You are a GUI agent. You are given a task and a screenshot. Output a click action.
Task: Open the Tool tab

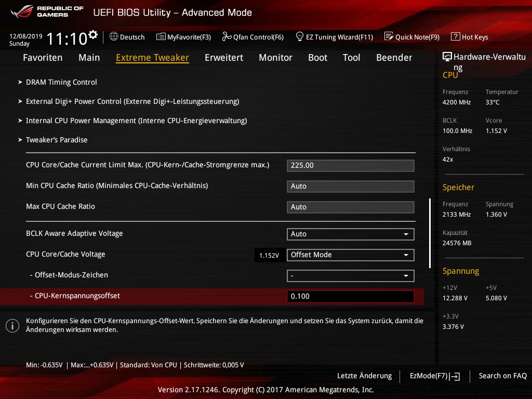point(352,57)
